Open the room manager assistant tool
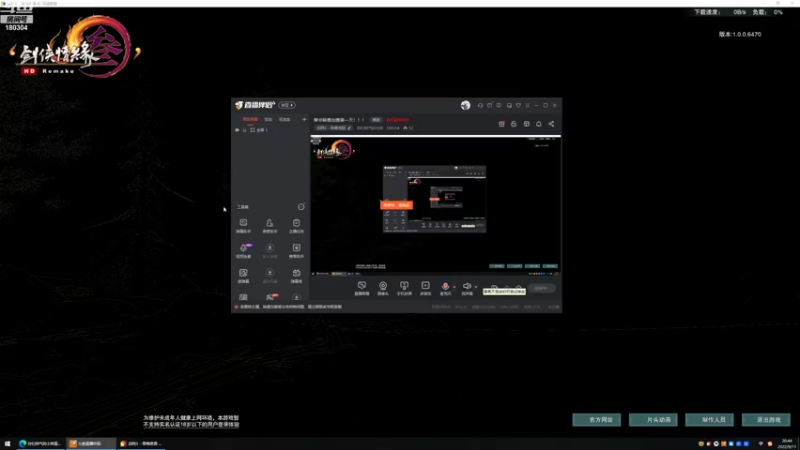This screenshot has height=450, width=800. [x=269, y=226]
